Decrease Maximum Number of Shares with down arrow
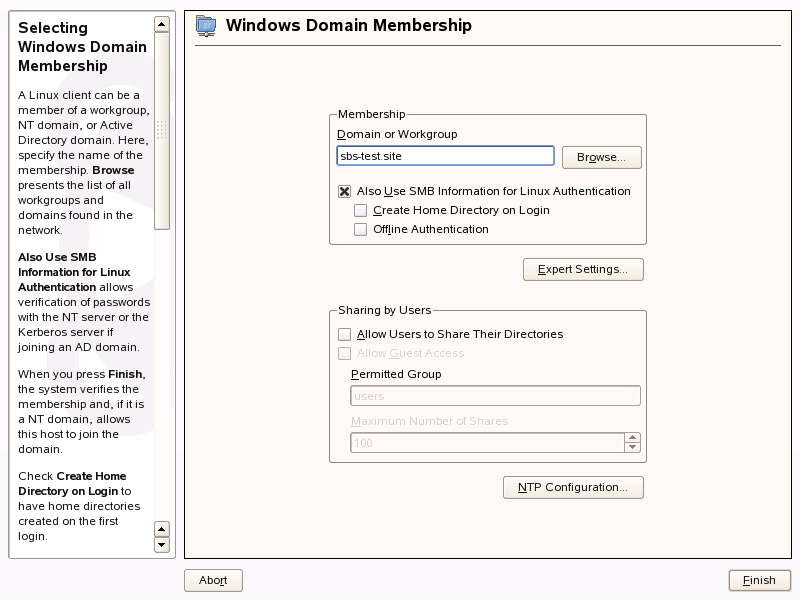Viewport: 800px width, 600px height. pos(632,447)
